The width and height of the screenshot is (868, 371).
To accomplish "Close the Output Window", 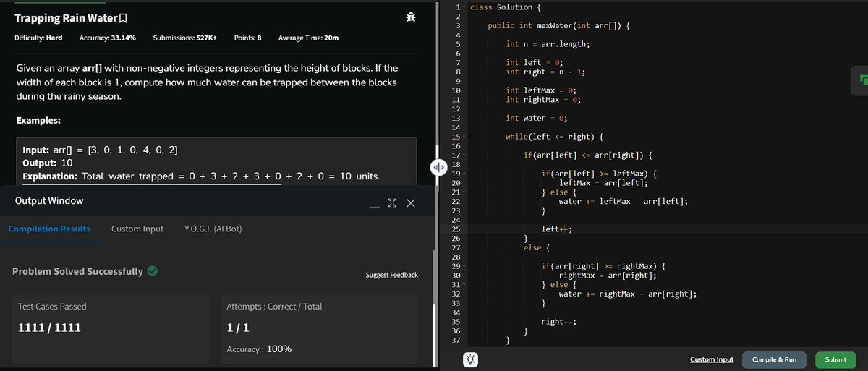I will point(410,204).
